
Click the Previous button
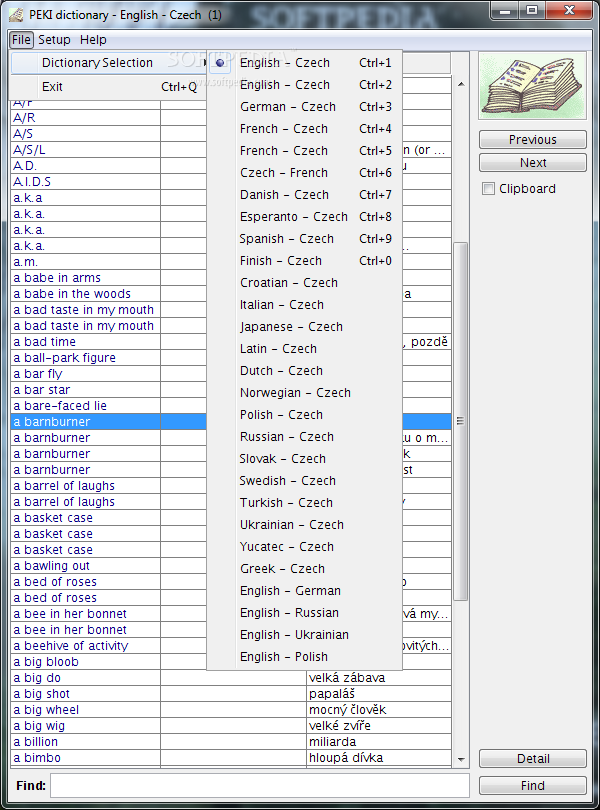pos(533,139)
